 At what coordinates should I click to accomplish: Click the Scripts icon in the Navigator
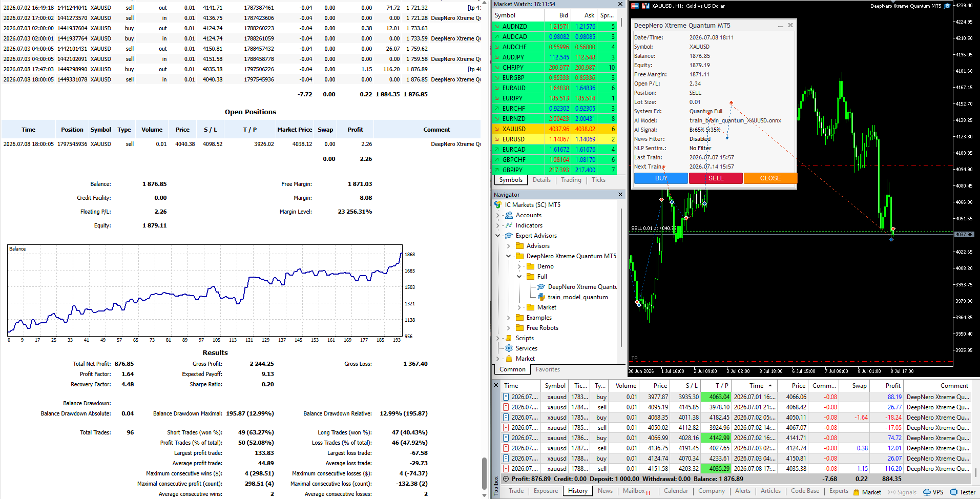pos(509,338)
